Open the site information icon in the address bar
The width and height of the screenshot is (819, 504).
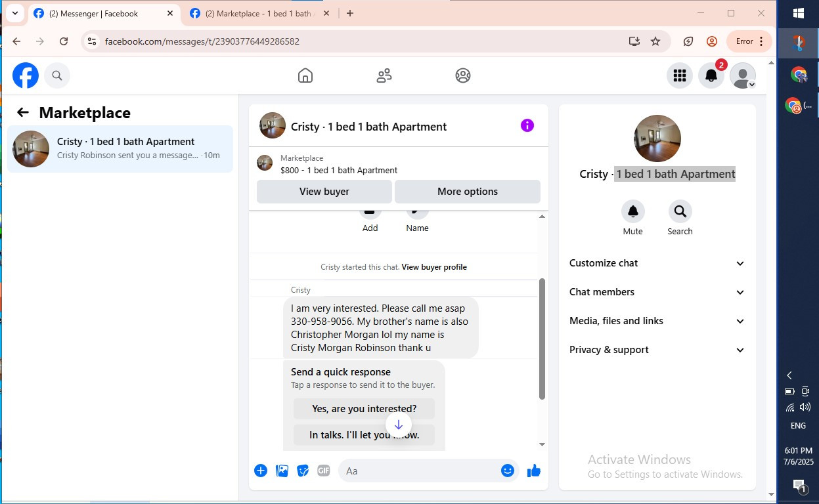coord(92,41)
